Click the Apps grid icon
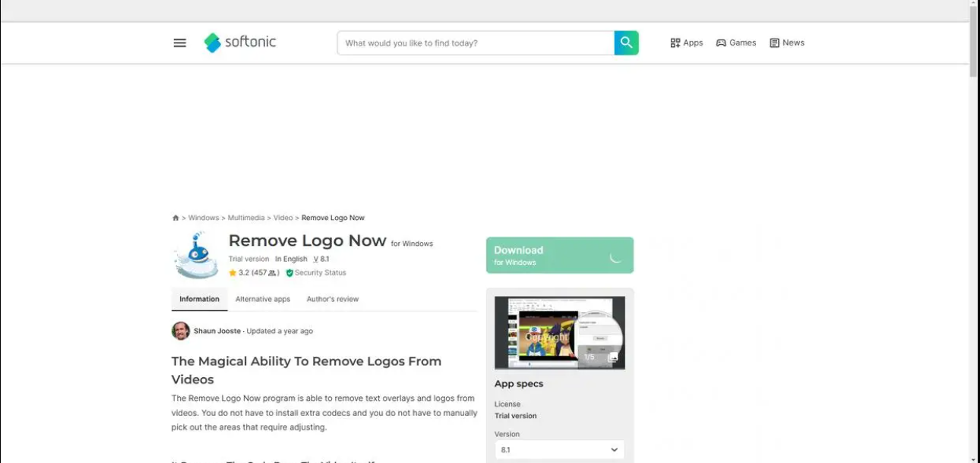Viewport: 980px width, 463px height. pos(675,43)
